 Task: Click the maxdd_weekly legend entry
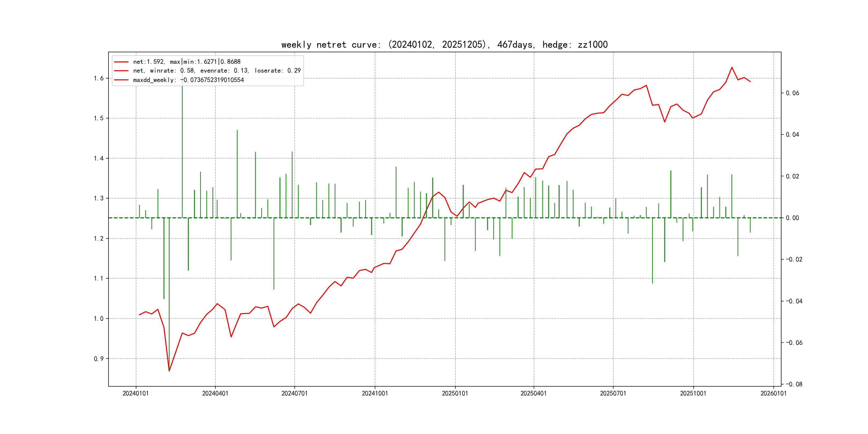tap(188, 80)
